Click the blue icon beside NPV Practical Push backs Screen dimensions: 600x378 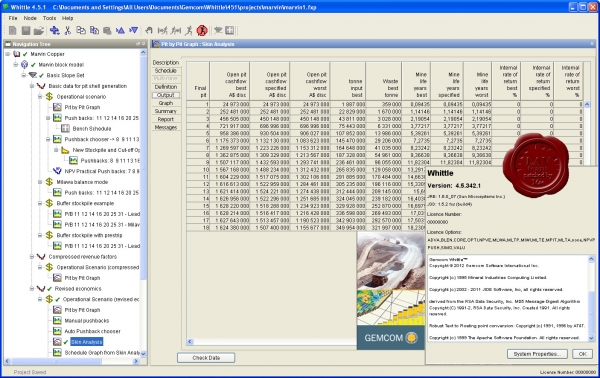pos(57,171)
